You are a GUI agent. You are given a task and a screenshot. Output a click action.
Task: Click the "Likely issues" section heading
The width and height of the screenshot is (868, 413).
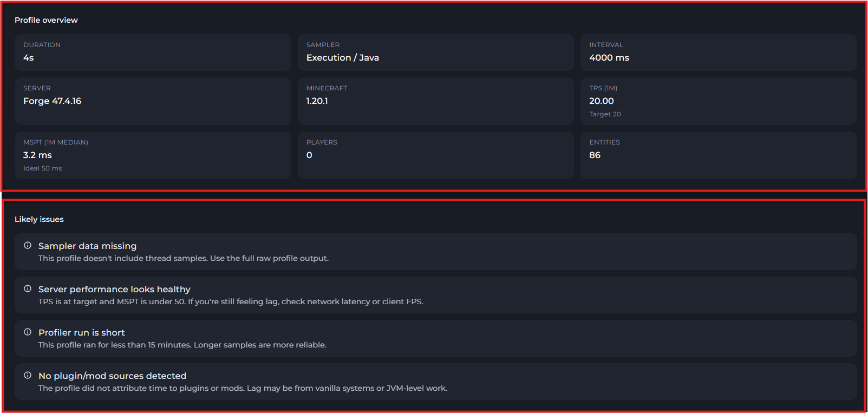pos(39,219)
